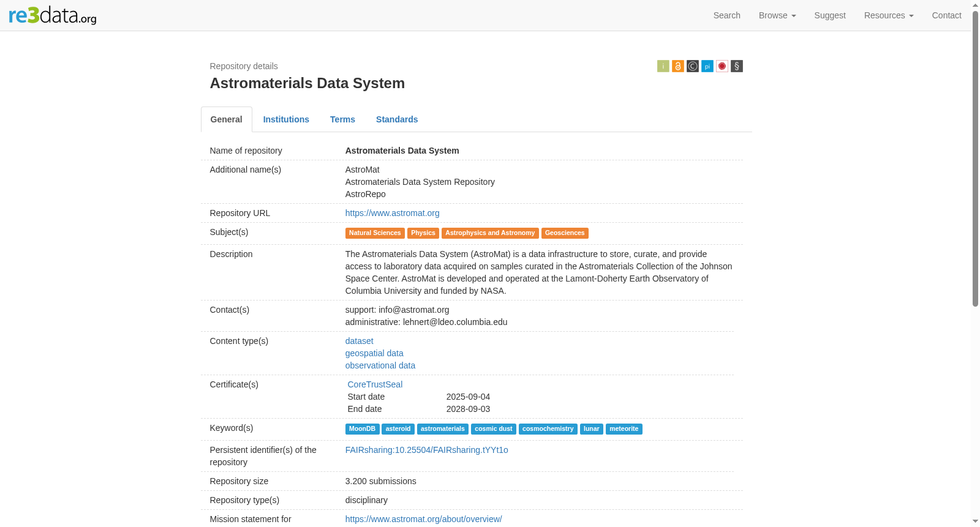Click the green information badge icon
Screen dimensions: 980x527
coord(663,66)
